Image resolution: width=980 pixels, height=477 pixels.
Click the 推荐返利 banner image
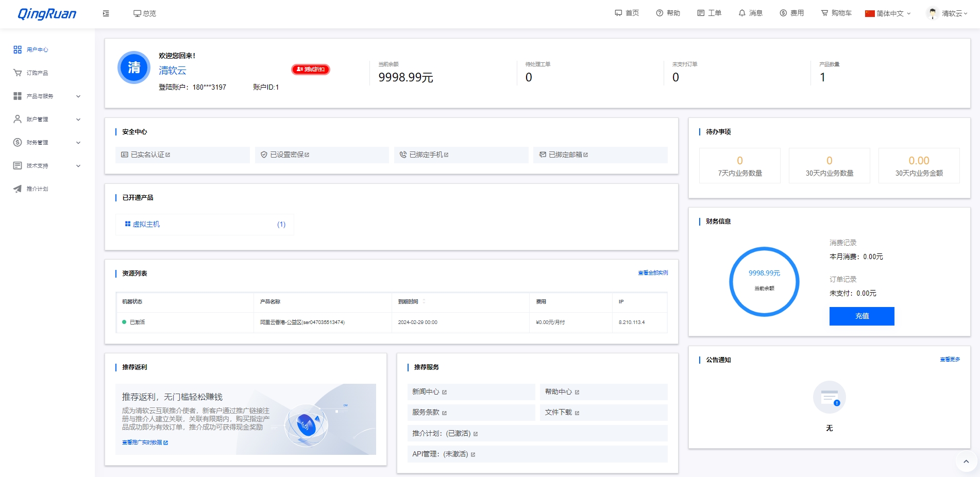coord(246,419)
